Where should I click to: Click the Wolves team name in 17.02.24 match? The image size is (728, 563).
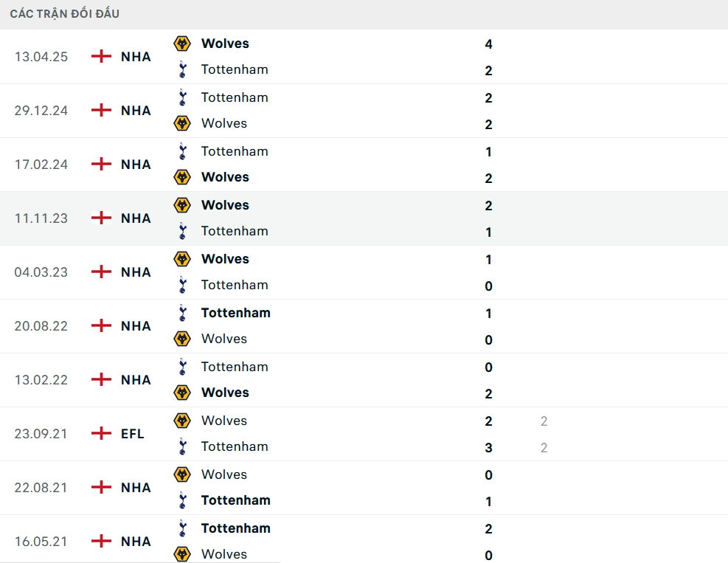tap(225, 177)
